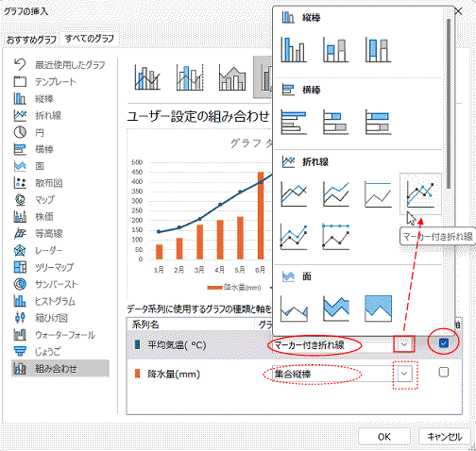This screenshot has height=451, width=476.
Task: Uncheck second axis for 平均気温 series
Action: (x=444, y=342)
